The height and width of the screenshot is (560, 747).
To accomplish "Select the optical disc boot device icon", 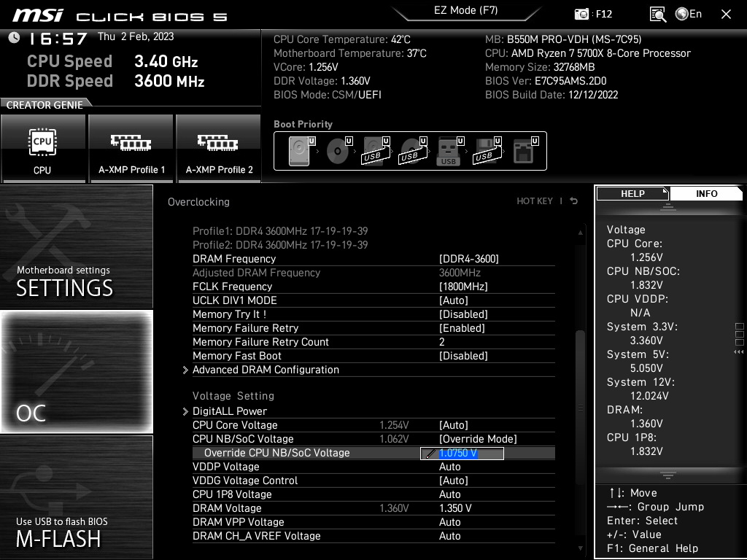I will coord(338,150).
